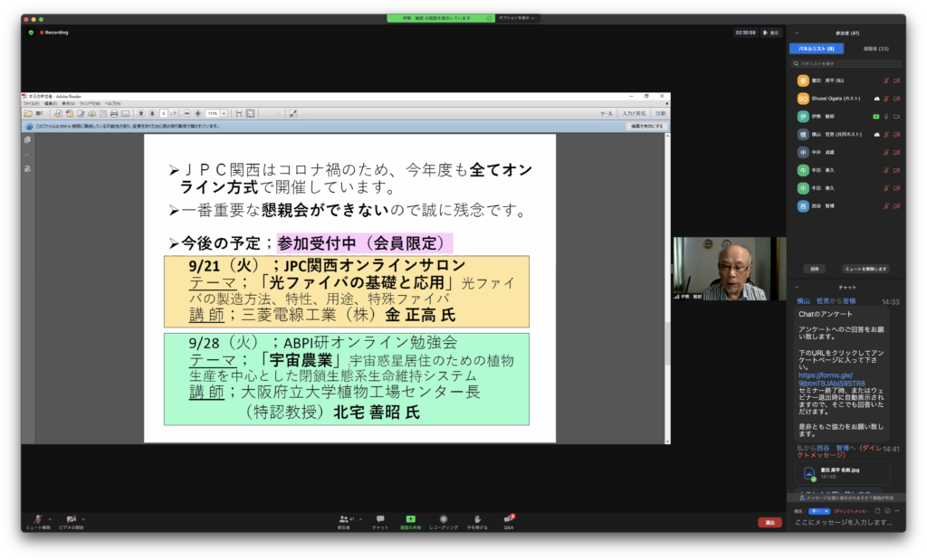This screenshot has width=927, height=560.
Task: Zoom out with the minus button
Action: (x=186, y=113)
